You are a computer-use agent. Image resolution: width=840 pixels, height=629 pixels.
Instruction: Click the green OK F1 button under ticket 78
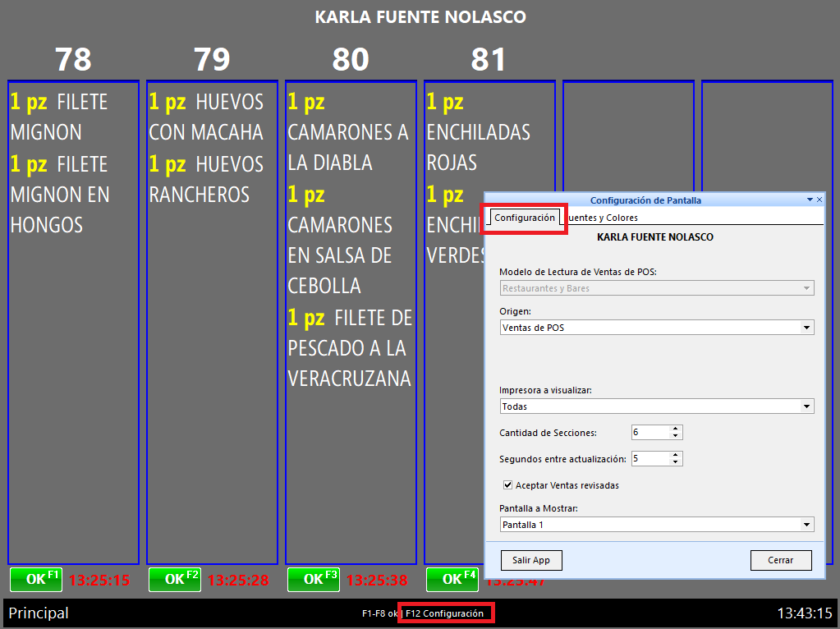click(x=35, y=579)
